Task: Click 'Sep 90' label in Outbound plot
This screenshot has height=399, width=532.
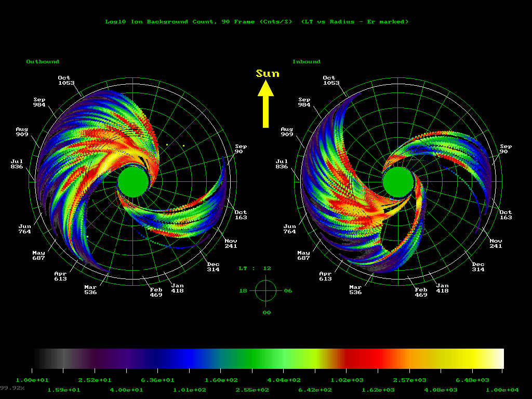Action: (x=241, y=149)
